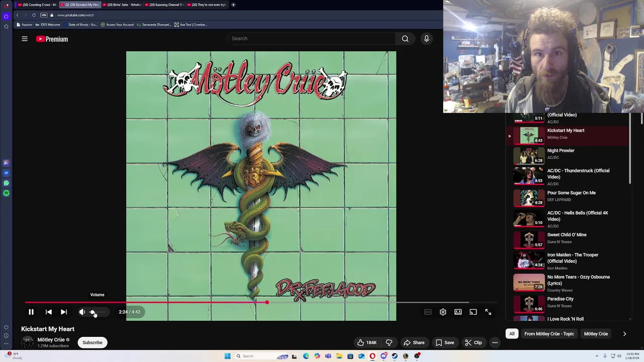The image size is (644, 362).
Task: Switch to Binks' Sake browser tab
Action: (x=123, y=5)
